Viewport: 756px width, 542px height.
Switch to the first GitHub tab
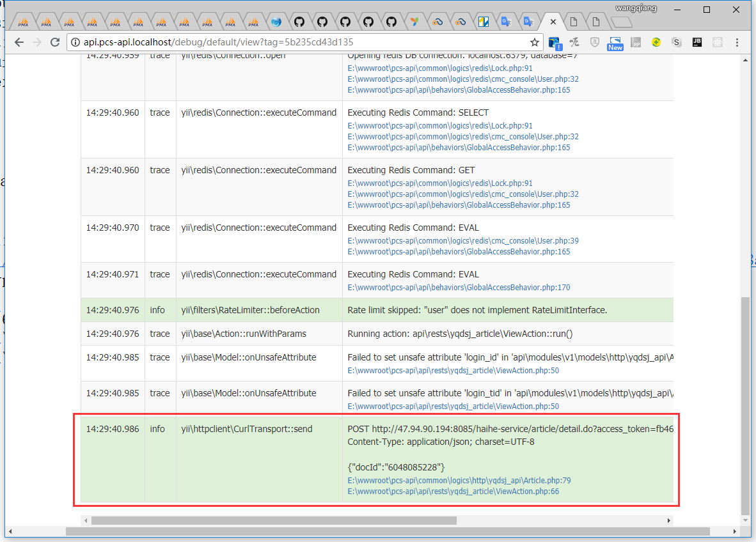(299, 22)
